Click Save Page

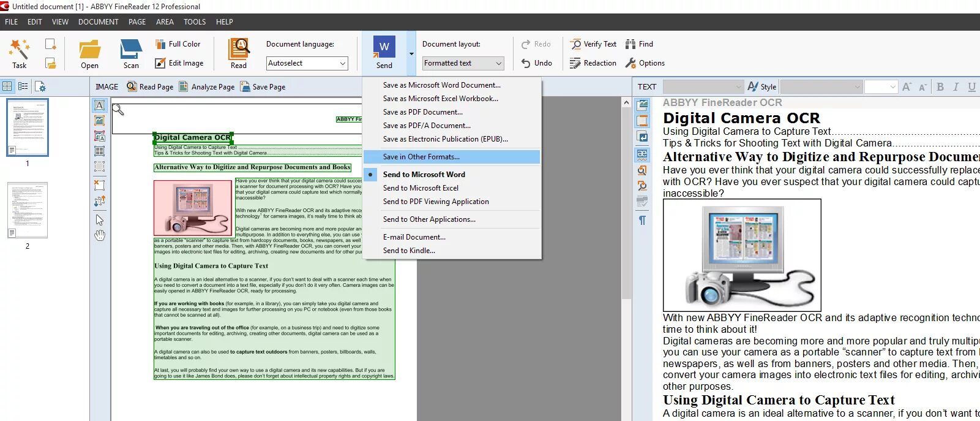pyautogui.click(x=263, y=86)
